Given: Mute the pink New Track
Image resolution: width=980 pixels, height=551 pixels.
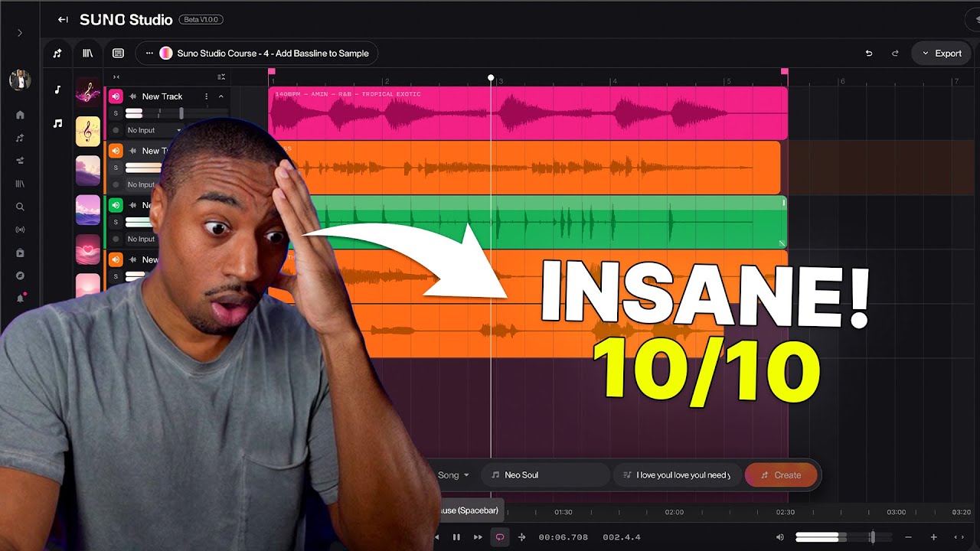Looking at the screenshot, I should [116, 96].
